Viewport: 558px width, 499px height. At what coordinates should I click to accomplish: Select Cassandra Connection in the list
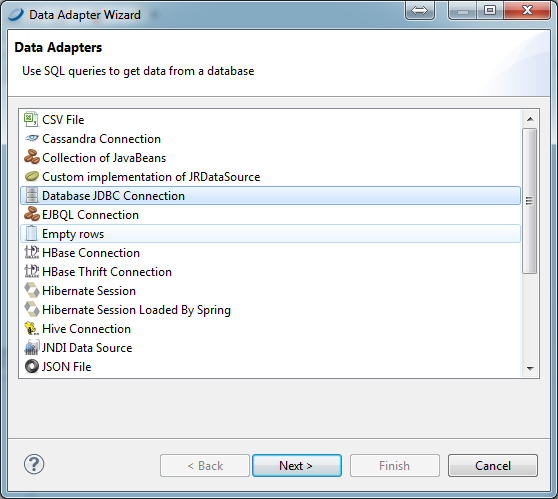point(270,138)
